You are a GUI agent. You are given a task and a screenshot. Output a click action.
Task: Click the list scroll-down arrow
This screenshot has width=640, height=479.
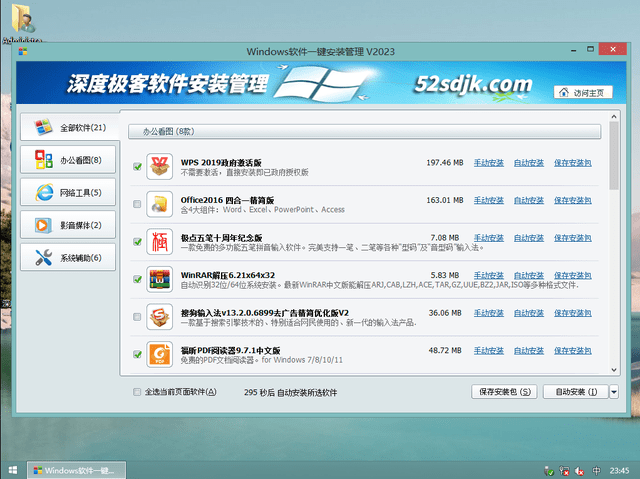coord(613,370)
